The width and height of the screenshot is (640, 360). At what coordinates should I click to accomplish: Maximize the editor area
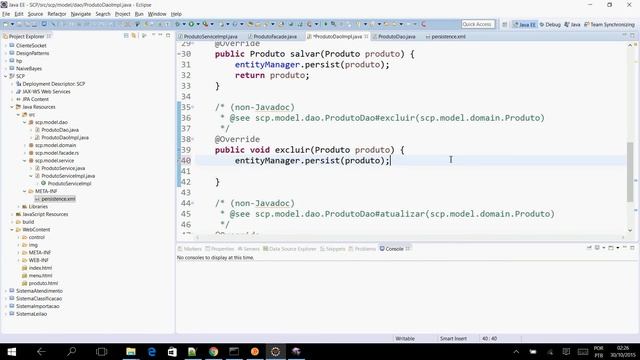pyautogui.click(x=632, y=36)
